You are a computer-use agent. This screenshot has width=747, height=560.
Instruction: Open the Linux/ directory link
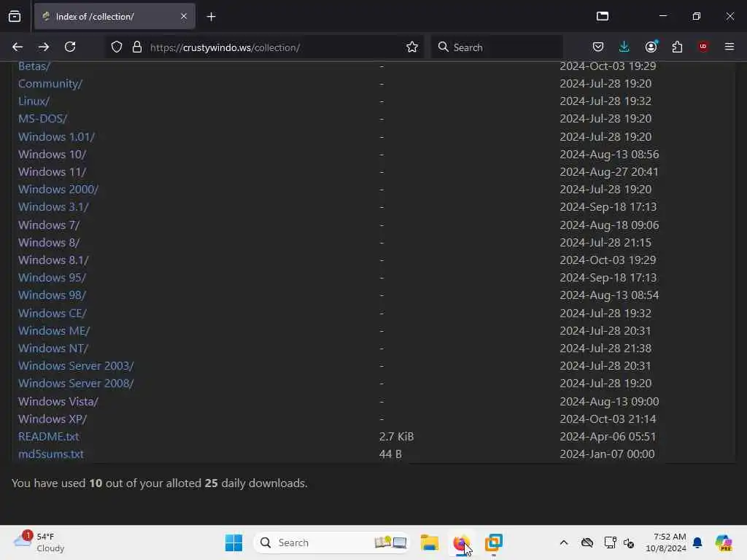click(x=34, y=101)
